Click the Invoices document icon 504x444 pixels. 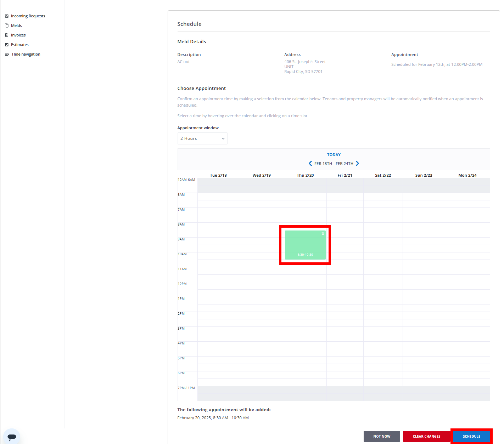tap(7, 35)
